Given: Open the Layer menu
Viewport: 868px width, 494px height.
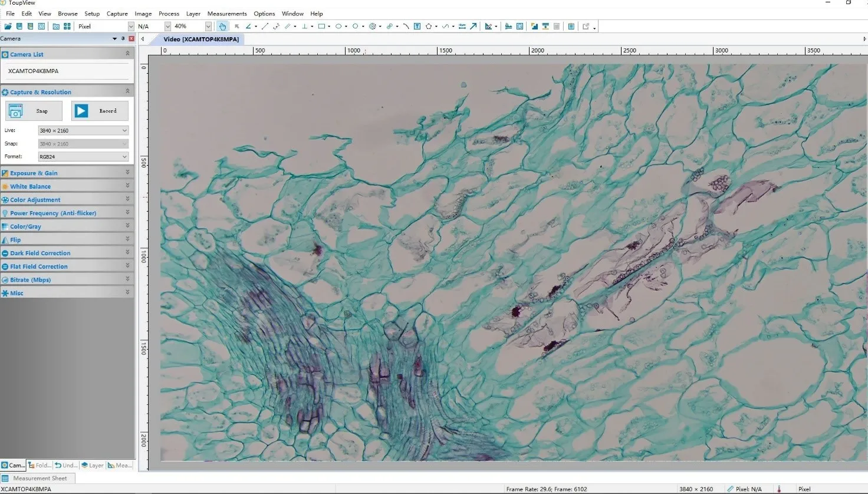Looking at the screenshot, I should [193, 14].
